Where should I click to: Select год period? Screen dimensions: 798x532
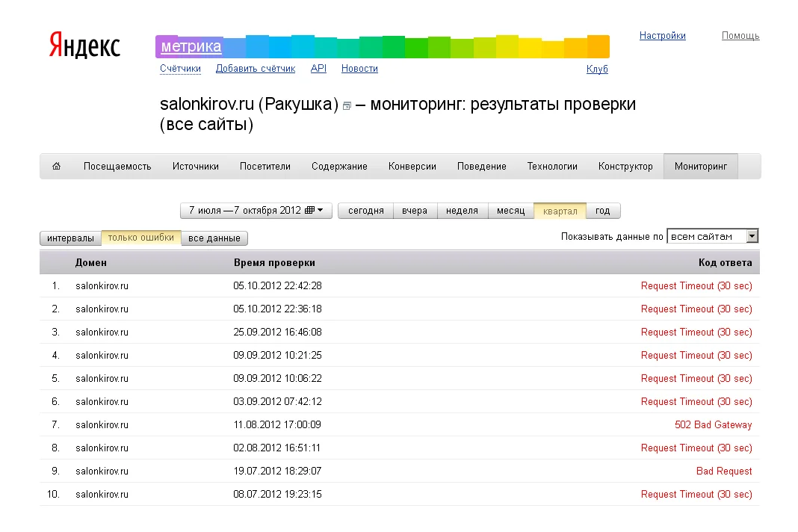pyautogui.click(x=603, y=211)
